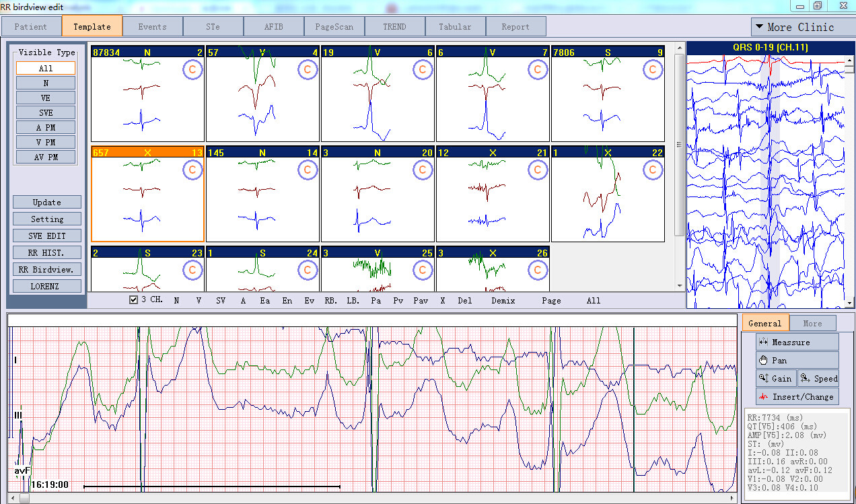The width and height of the screenshot is (856, 504).
Task: Filter visible type to N
Action: click(x=46, y=83)
